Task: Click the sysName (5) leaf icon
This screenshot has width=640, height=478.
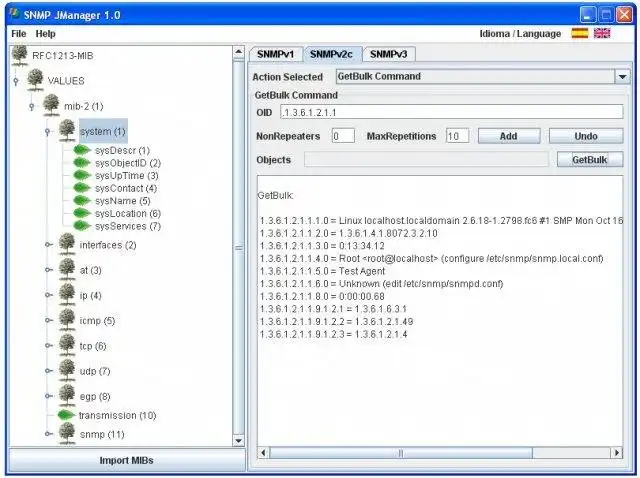Action: click(82, 200)
